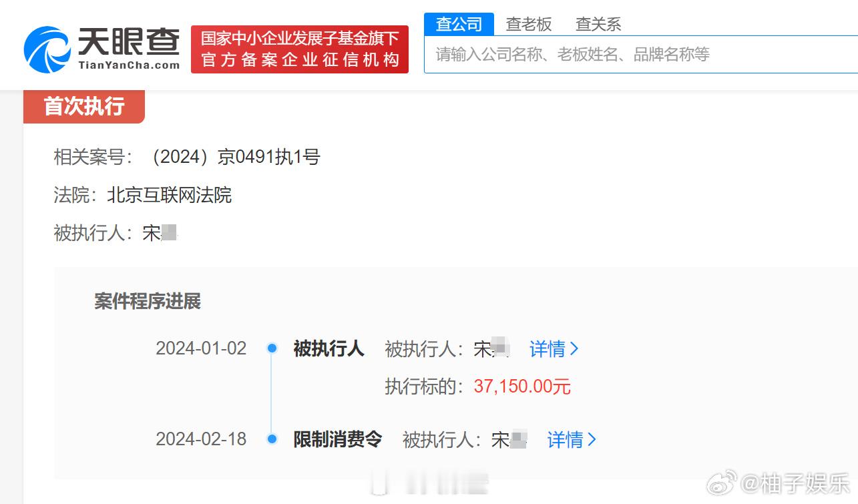The height and width of the screenshot is (504, 858).
Task: Click the court name 北京互联网法院
Action: click(x=170, y=196)
